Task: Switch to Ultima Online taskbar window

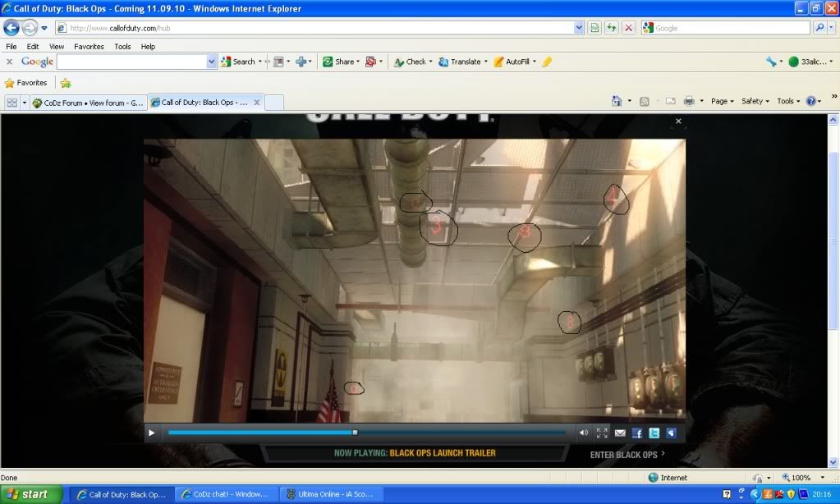Action: pyautogui.click(x=333, y=494)
